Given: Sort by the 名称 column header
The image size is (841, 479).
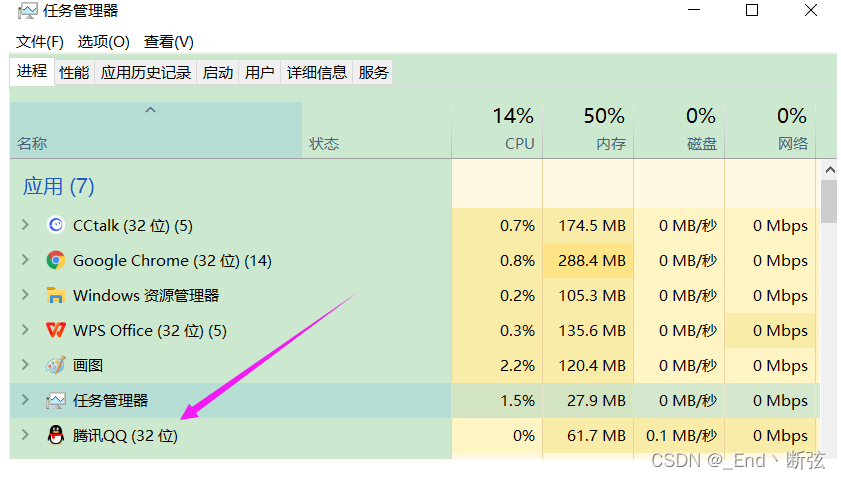Looking at the screenshot, I should tap(156, 130).
